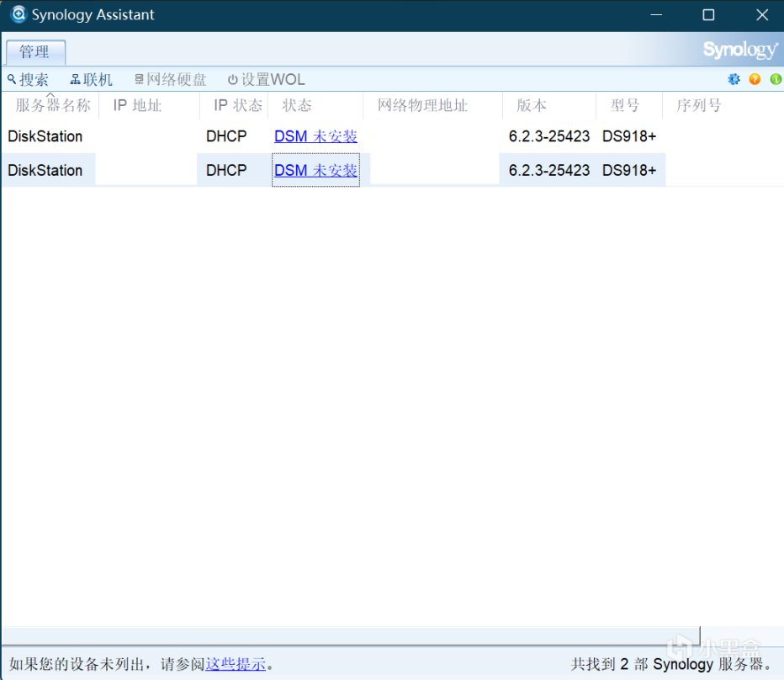Click version 6.2.3-25423 in second row

(549, 170)
